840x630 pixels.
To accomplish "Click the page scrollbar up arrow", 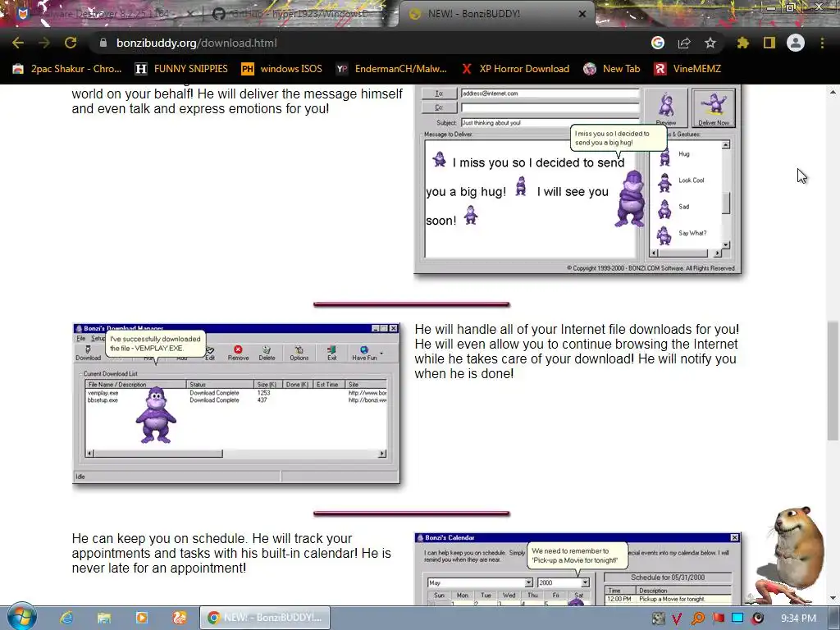I will (x=833, y=92).
